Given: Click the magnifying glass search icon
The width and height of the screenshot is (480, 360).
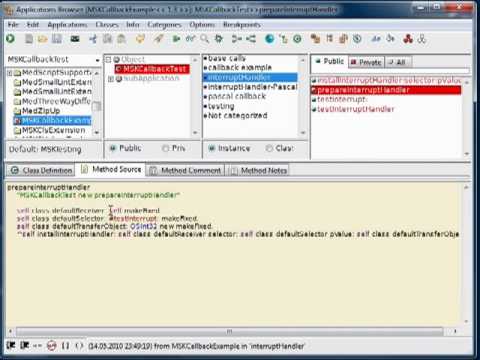Looking at the screenshot, I should 205,39.
